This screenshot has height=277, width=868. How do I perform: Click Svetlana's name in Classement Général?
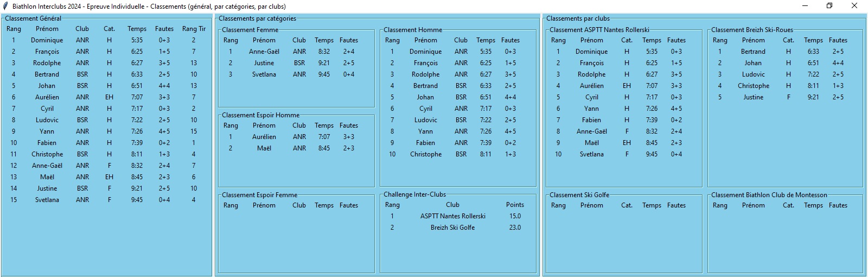[47, 200]
